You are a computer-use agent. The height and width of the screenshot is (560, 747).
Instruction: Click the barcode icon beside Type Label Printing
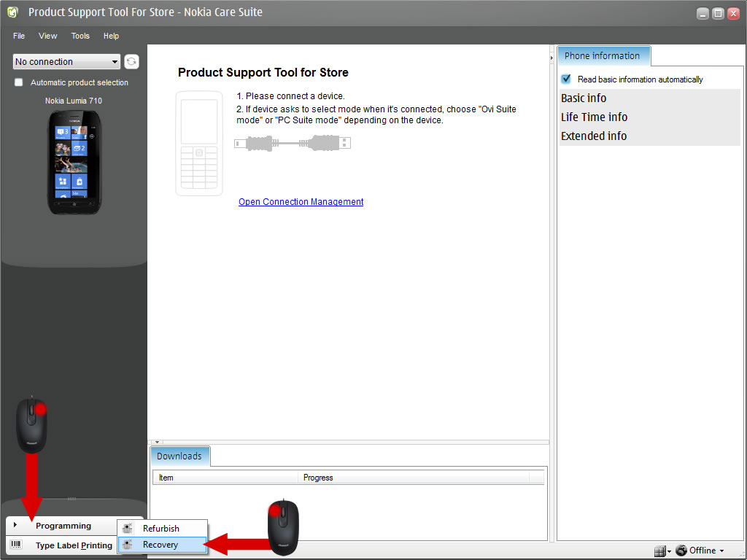point(16,544)
